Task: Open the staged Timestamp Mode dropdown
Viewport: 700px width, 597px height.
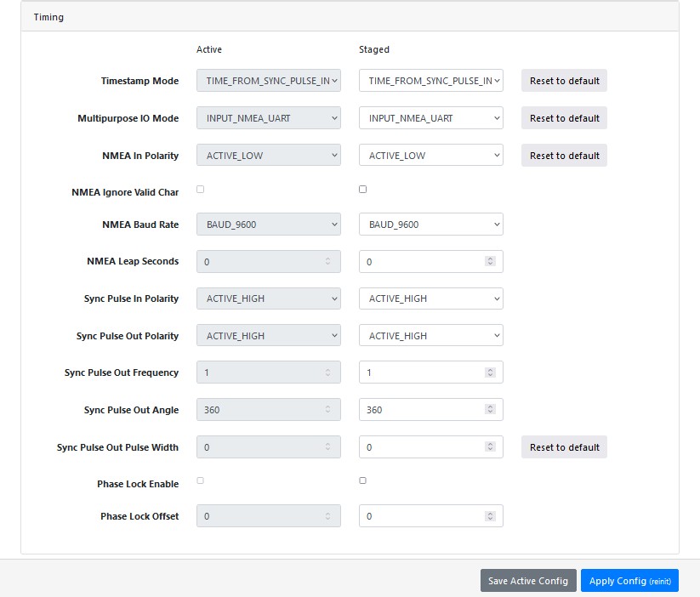Action: coord(430,81)
